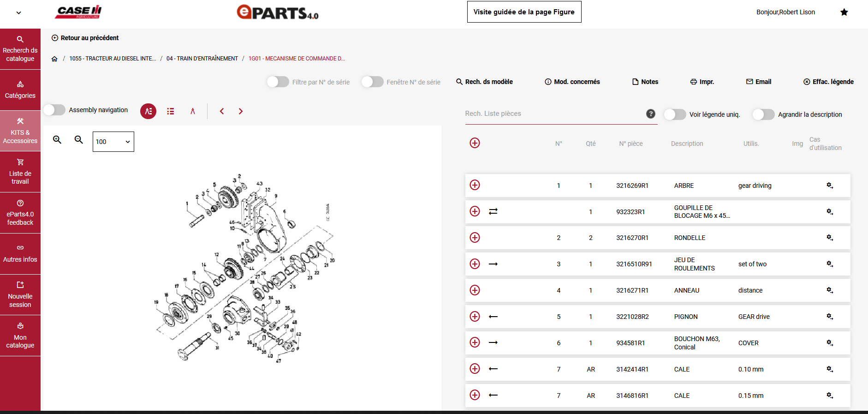Enable Voir légende uniq. switch
This screenshot has width=868, height=414.
675,114
